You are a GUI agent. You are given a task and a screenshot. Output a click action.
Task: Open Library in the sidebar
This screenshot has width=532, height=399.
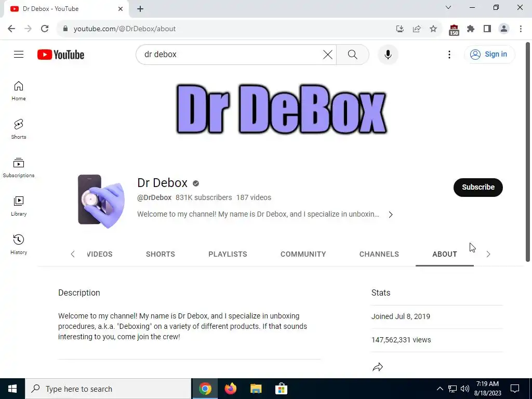pyautogui.click(x=19, y=206)
